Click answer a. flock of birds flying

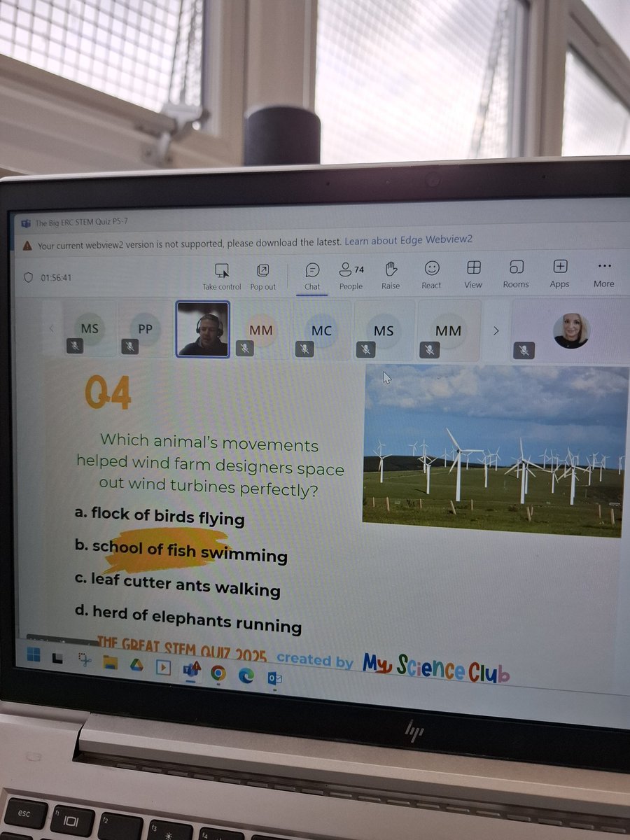tap(160, 517)
